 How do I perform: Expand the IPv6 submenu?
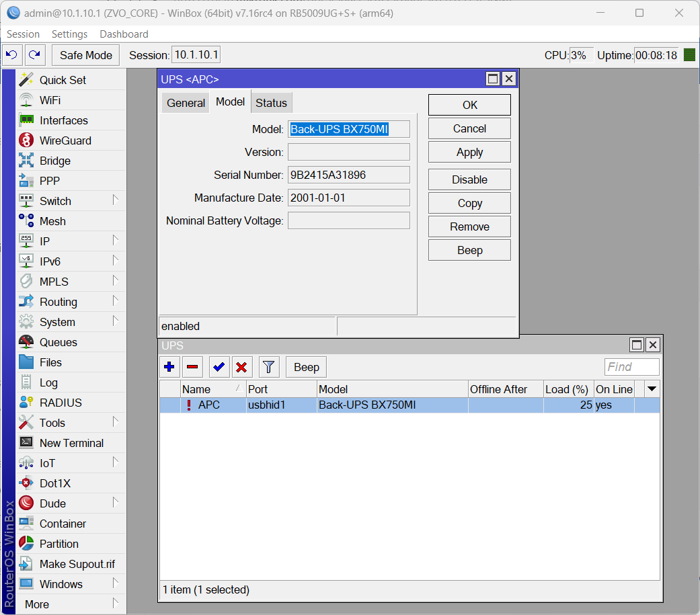(x=115, y=261)
